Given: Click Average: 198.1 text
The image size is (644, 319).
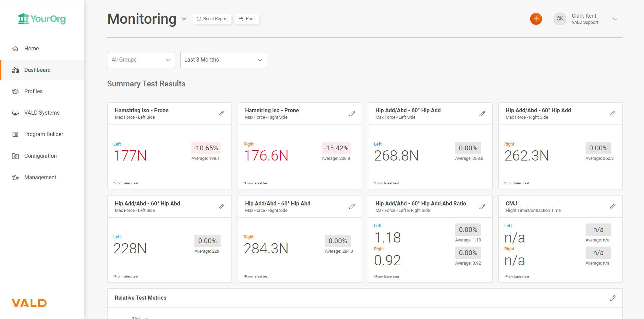Looking at the screenshot, I should [206, 158].
